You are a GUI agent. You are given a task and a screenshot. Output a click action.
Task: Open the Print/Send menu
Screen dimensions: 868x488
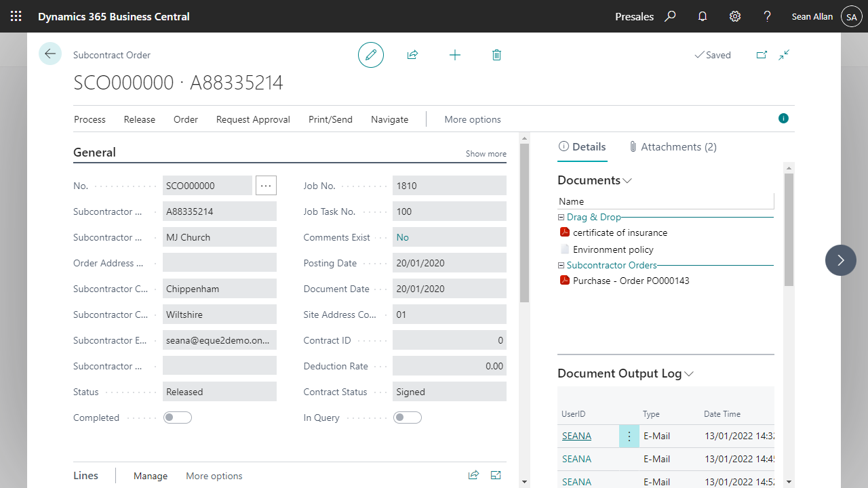tap(330, 119)
